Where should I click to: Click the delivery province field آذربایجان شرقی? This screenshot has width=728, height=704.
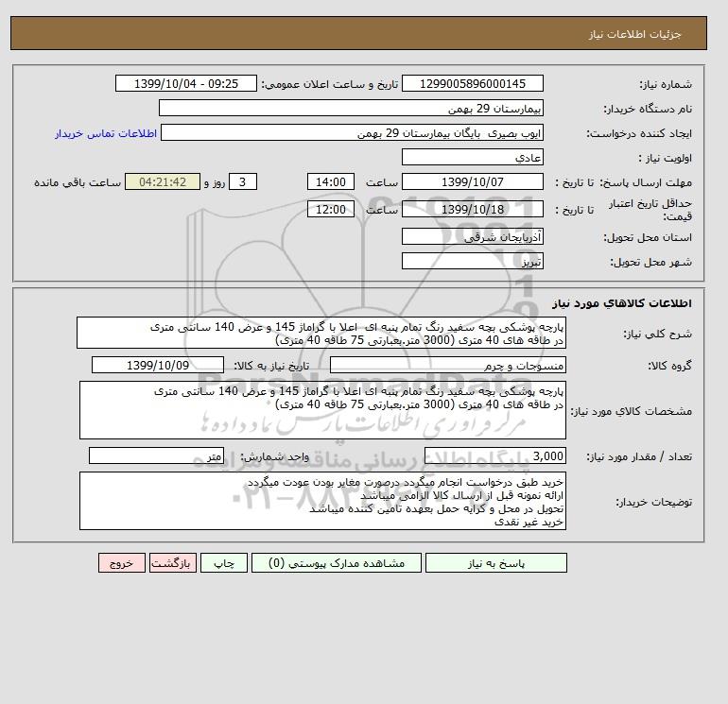click(x=472, y=236)
